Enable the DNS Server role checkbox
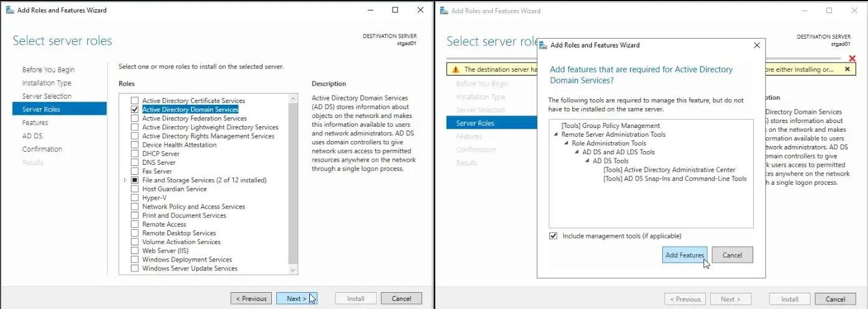Image resolution: width=868 pixels, height=309 pixels. pyautogui.click(x=134, y=162)
